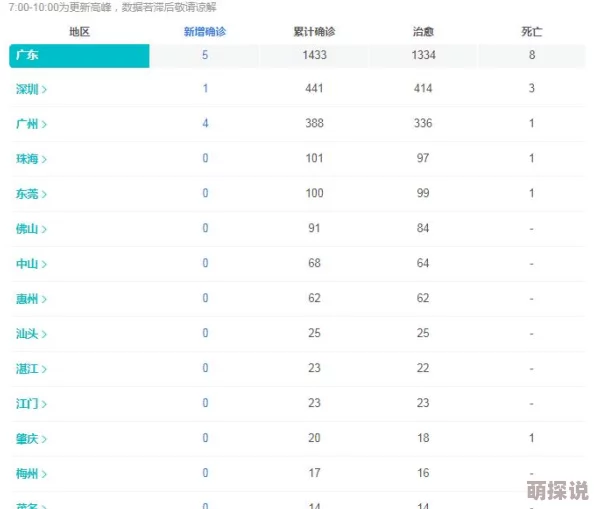Open the 深圳 city details
594x509 pixels.
point(31,89)
